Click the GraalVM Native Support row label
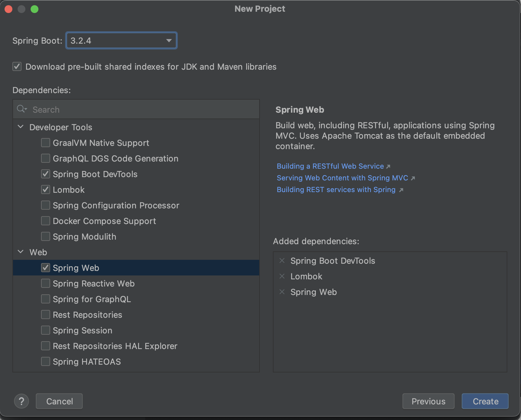Screen dimensions: 521x420 click(x=101, y=143)
